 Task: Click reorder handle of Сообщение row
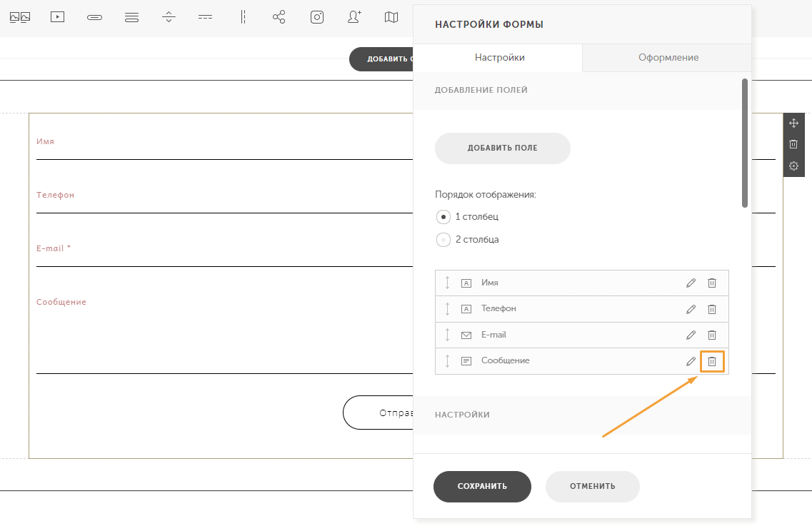(448, 361)
